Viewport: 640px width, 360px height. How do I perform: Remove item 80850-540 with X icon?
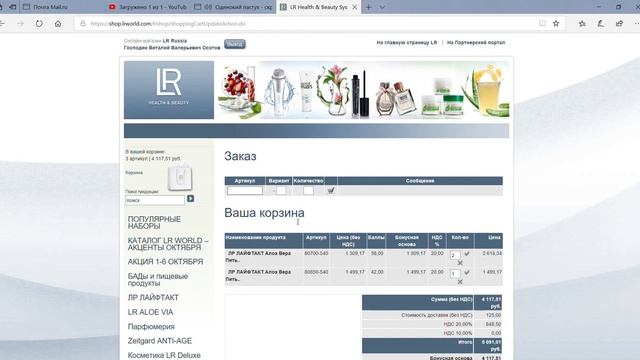click(x=460, y=282)
